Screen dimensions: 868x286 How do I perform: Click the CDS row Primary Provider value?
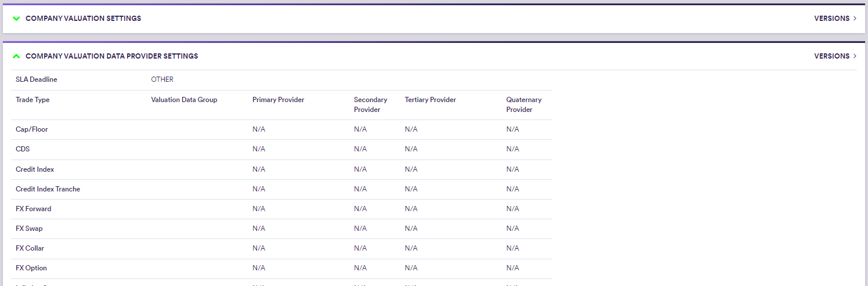pyautogui.click(x=259, y=149)
